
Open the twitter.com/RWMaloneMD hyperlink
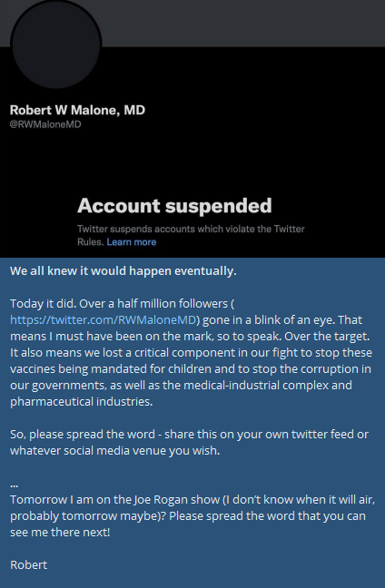[104, 320]
